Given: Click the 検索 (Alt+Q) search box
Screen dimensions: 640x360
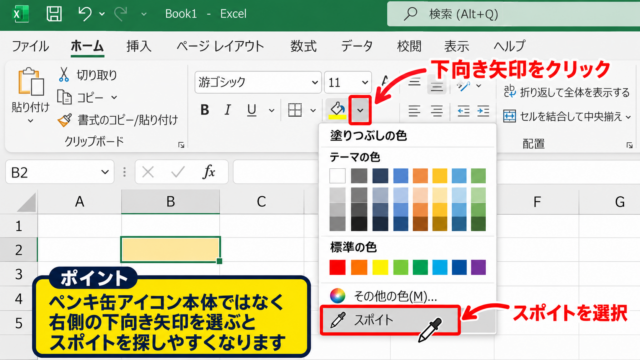Looking at the screenshot, I should coord(513,14).
